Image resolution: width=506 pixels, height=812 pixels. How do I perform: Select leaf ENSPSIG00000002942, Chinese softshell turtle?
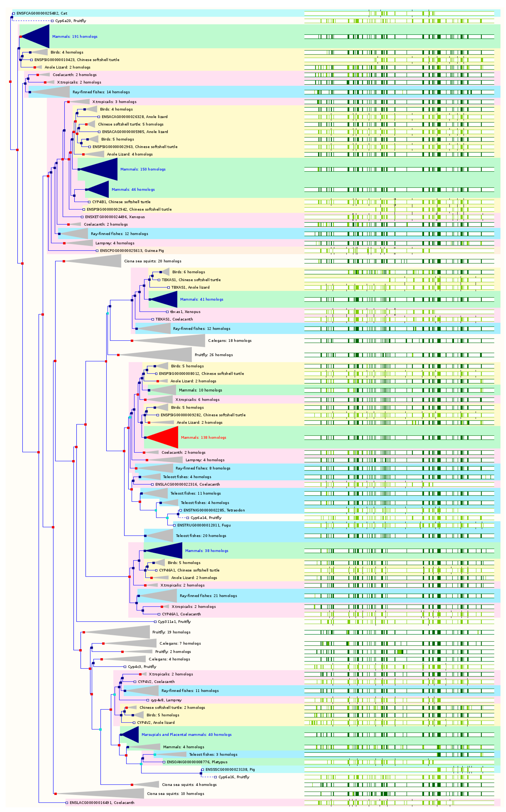(x=129, y=209)
